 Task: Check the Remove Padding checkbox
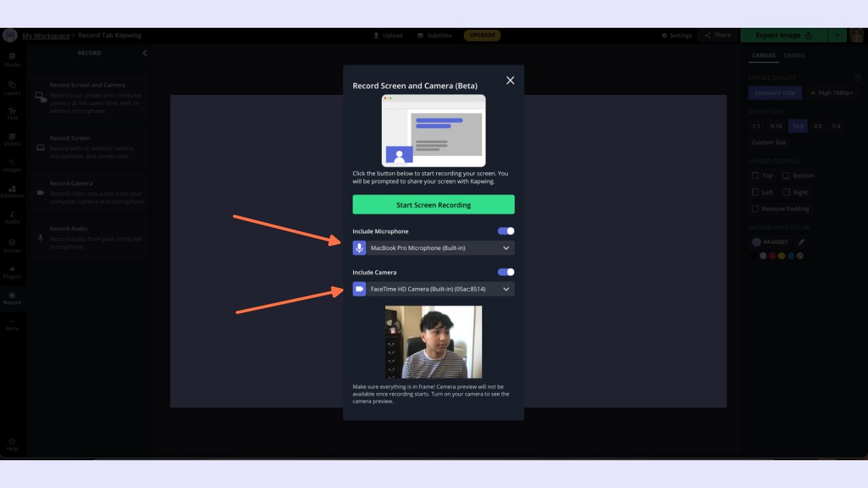click(755, 209)
